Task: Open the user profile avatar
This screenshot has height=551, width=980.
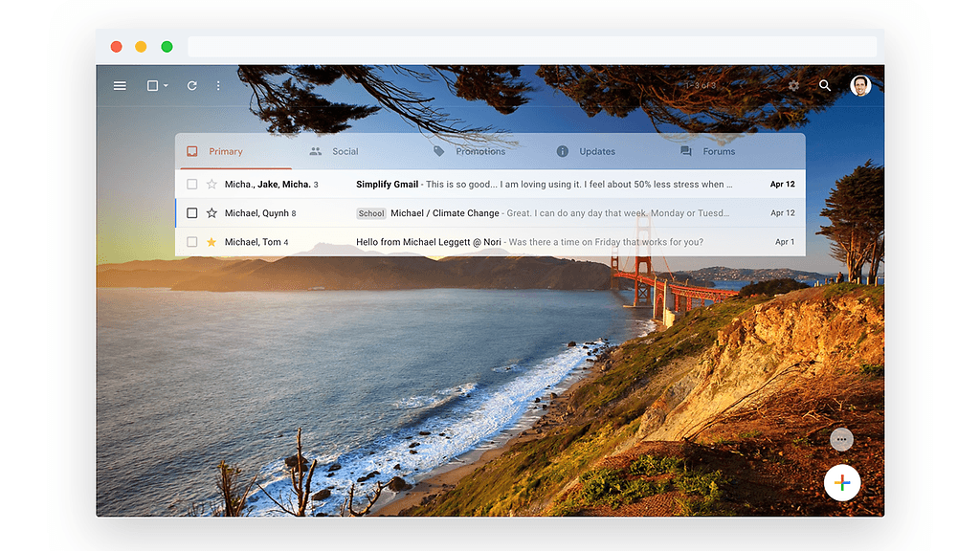Action: (860, 86)
